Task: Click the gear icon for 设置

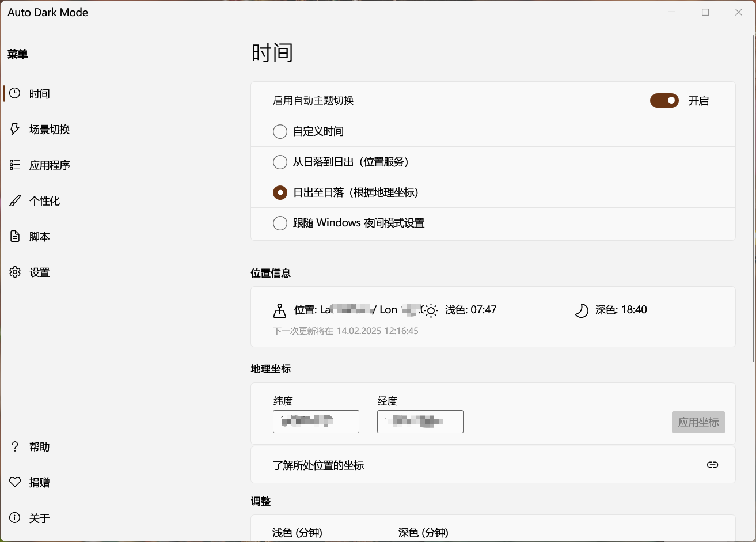Action: coord(15,272)
